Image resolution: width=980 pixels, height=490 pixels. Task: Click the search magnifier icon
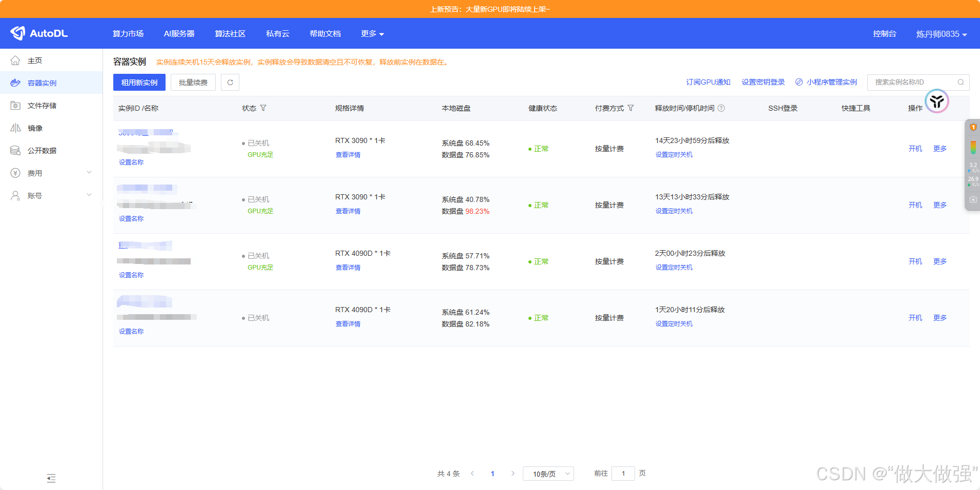(961, 82)
